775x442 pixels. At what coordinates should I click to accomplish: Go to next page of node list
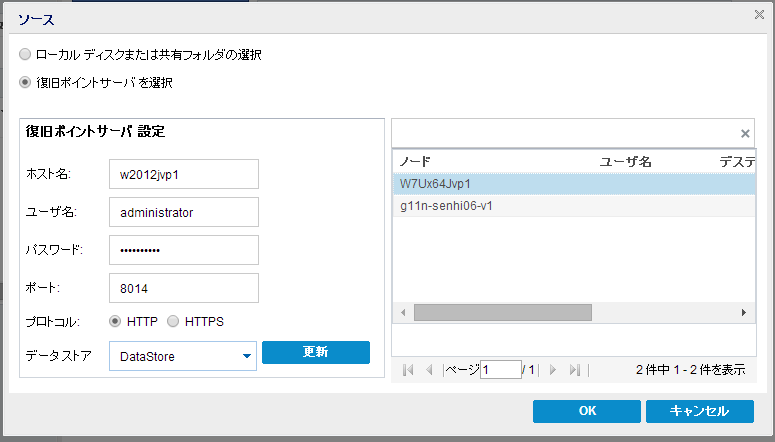[552, 370]
